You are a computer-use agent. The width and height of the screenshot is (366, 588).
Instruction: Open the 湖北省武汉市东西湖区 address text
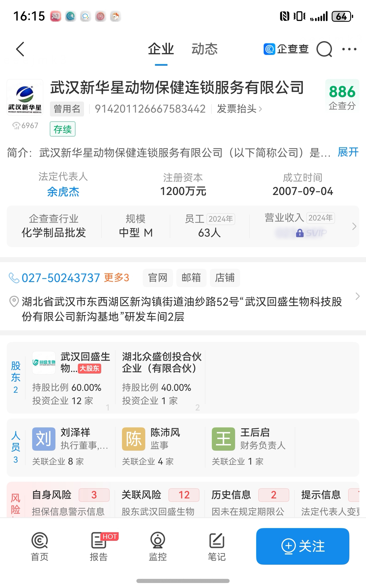pyautogui.click(x=182, y=309)
